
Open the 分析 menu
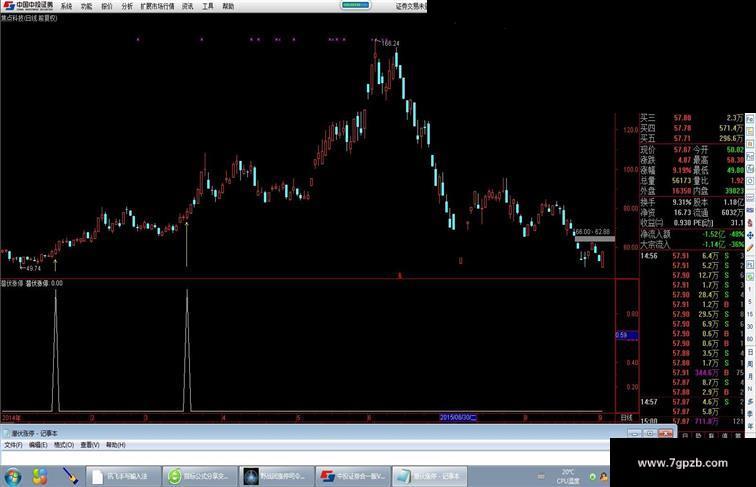pos(127,6)
